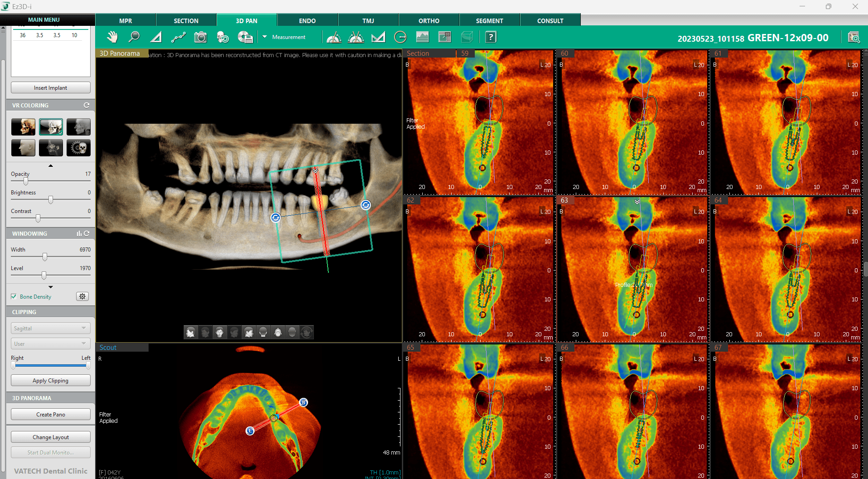Open the Measurement dropdown arrow
The height and width of the screenshot is (479, 868).
coord(265,37)
